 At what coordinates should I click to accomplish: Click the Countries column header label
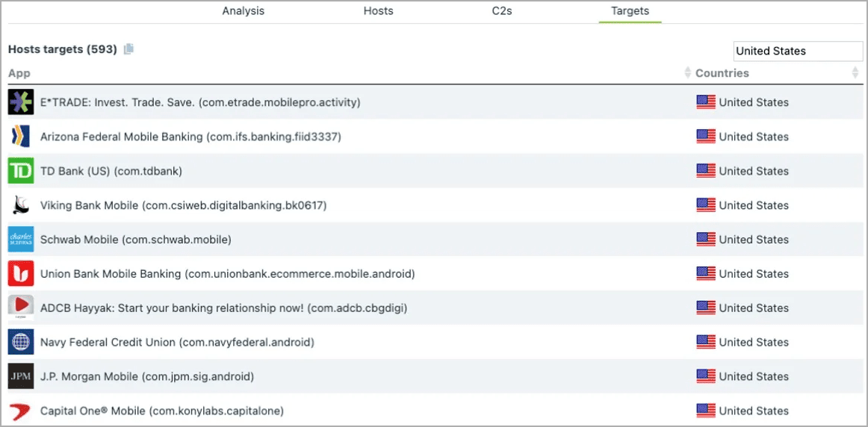722,73
